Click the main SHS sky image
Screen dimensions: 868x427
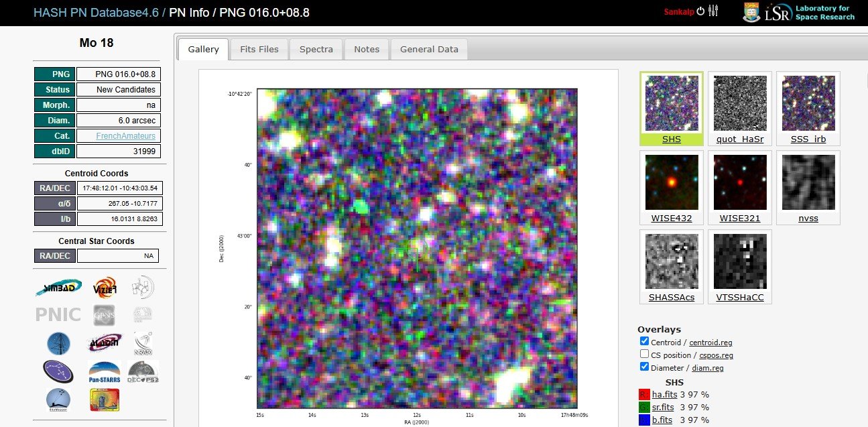click(417, 248)
